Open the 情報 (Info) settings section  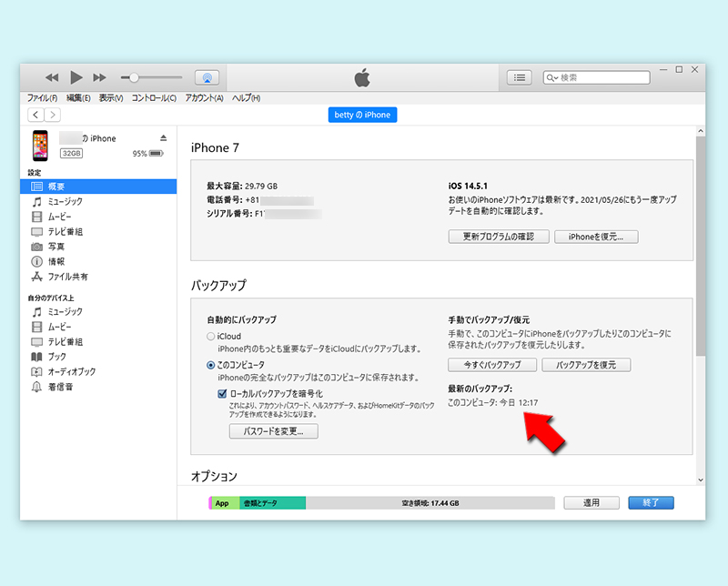click(56, 262)
